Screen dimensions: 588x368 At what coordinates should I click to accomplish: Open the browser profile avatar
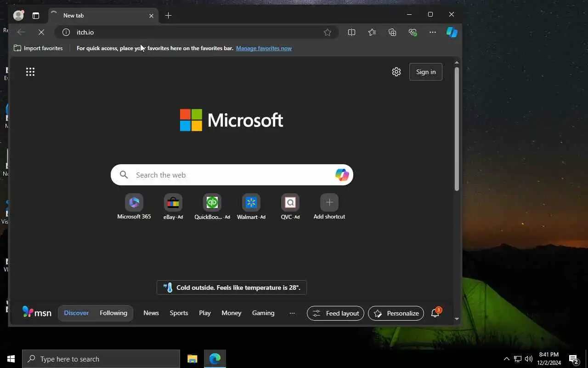18,15
